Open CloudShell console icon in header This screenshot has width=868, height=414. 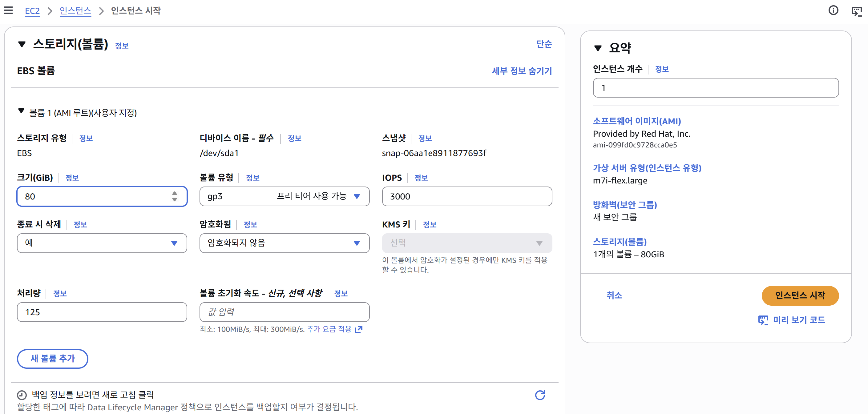pyautogui.click(x=856, y=11)
